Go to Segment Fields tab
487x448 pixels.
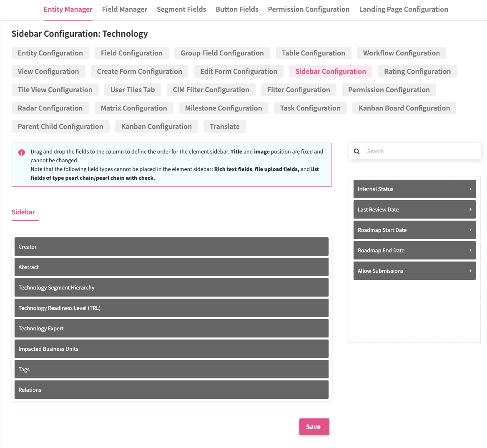coord(181,9)
